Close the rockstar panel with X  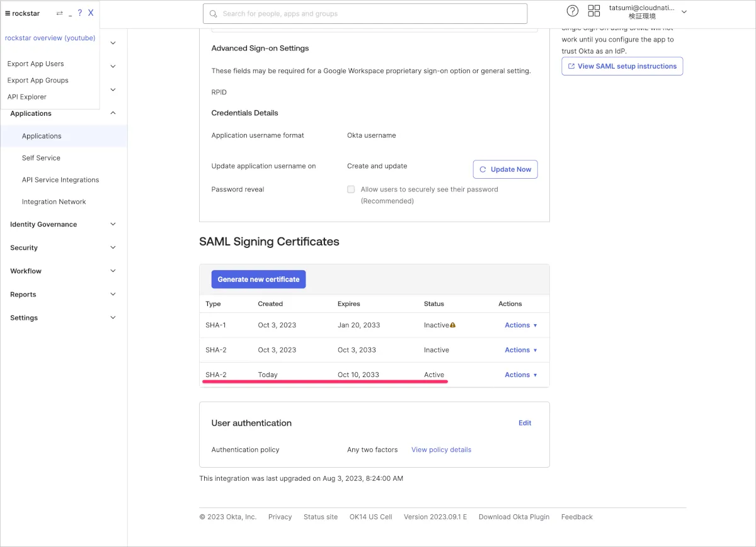[x=91, y=13]
